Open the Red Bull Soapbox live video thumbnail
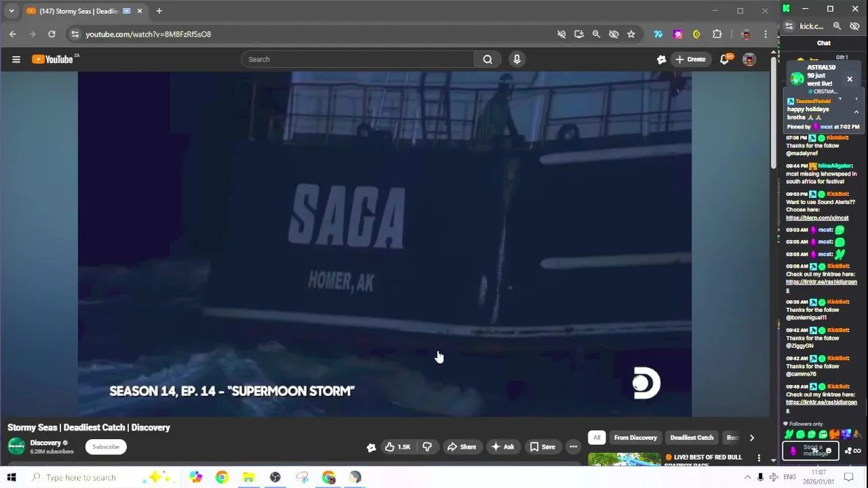 pos(624,460)
